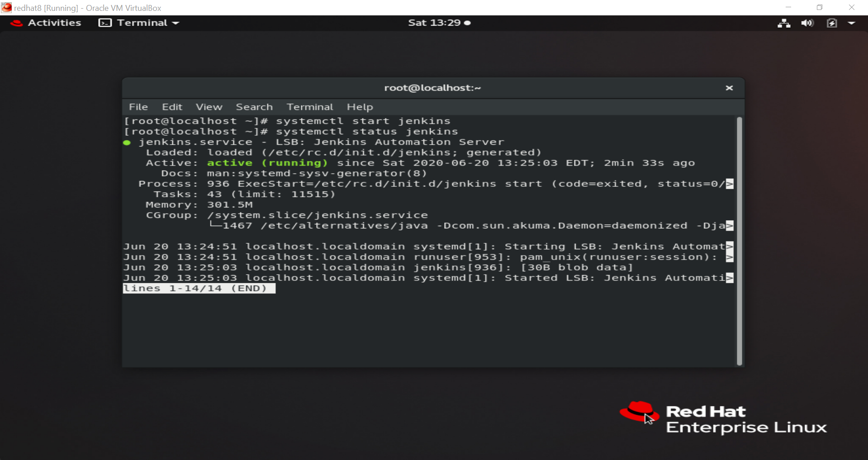Image resolution: width=868 pixels, height=460 pixels.
Task: Open the Help menu
Action: 360,107
